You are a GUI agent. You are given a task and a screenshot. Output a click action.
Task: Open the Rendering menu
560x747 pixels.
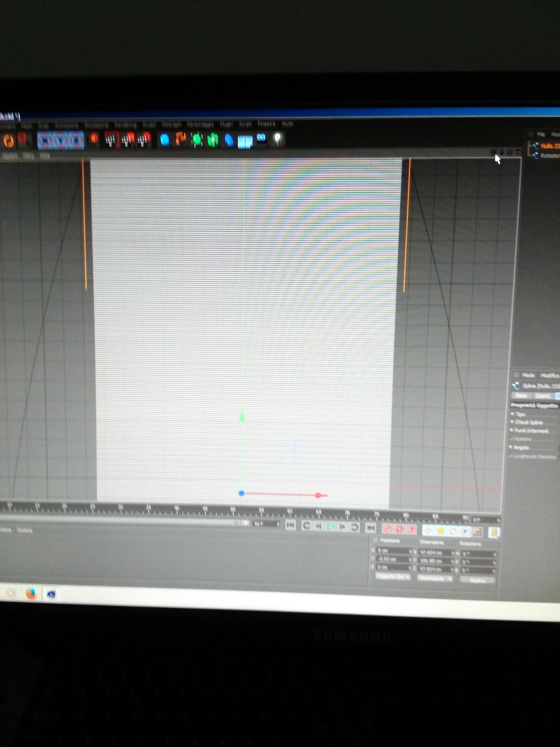(x=125, y=125)
